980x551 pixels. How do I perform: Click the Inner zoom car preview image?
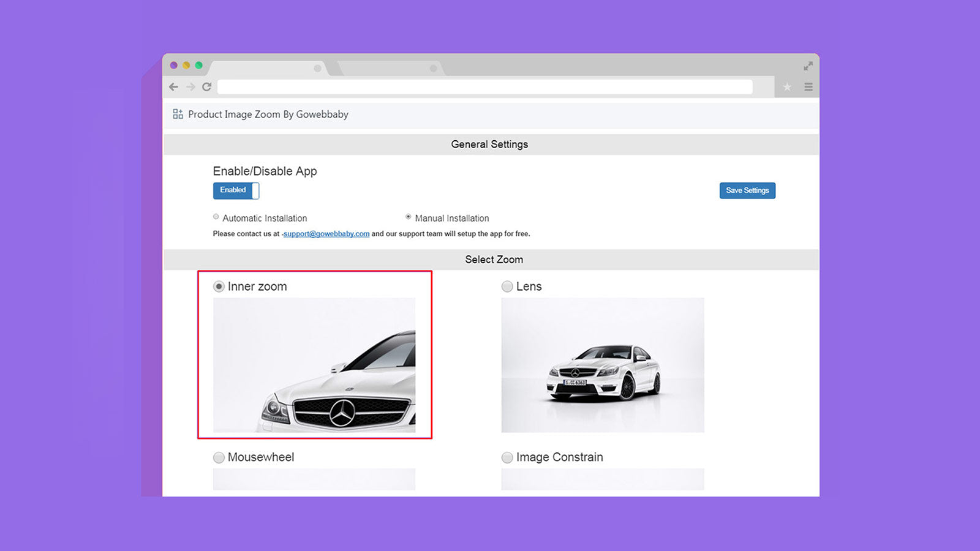pos(314,366)
